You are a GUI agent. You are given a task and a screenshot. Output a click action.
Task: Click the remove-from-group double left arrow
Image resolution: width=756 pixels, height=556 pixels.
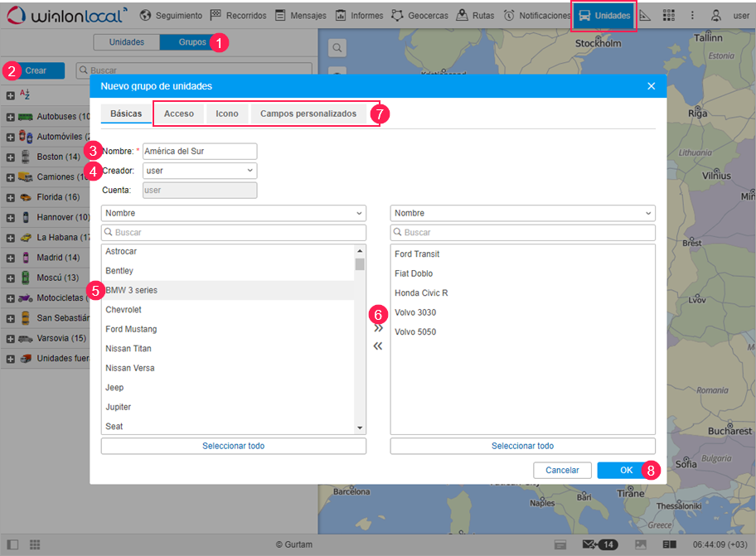click(x=378, y=346)
